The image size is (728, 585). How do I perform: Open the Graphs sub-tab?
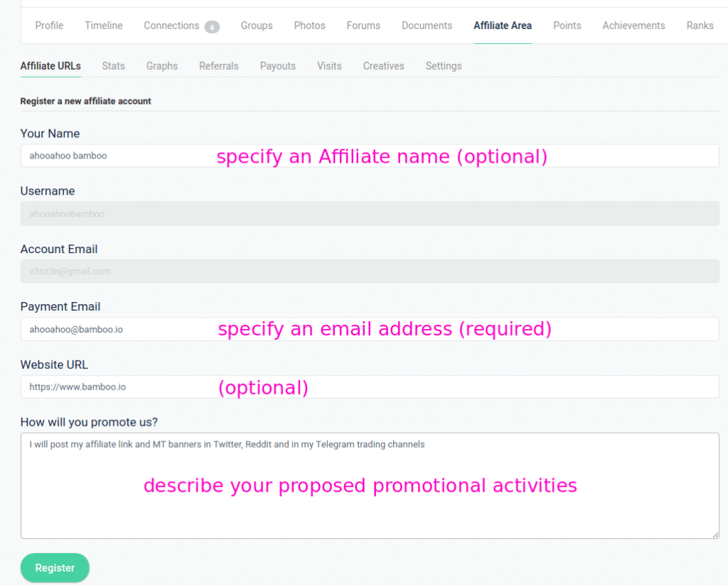[162, 66]
